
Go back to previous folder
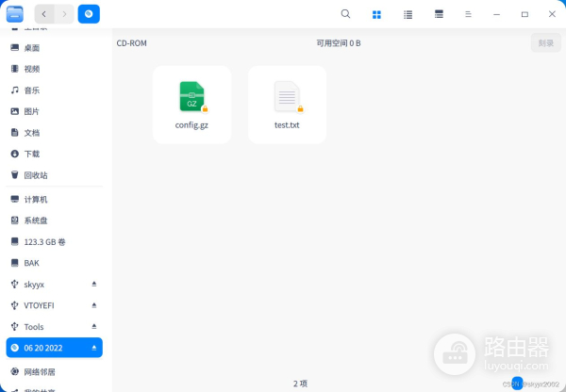tap(44, 14)
